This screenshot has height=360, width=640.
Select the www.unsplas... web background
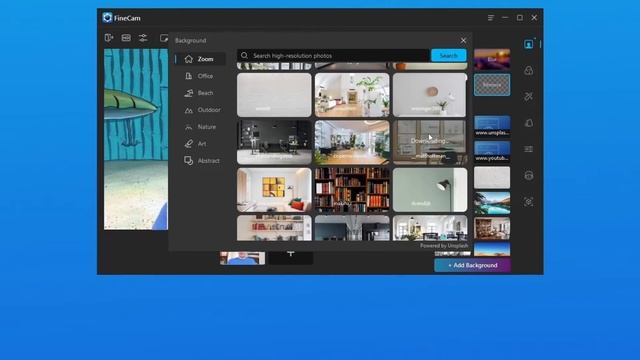492,126
